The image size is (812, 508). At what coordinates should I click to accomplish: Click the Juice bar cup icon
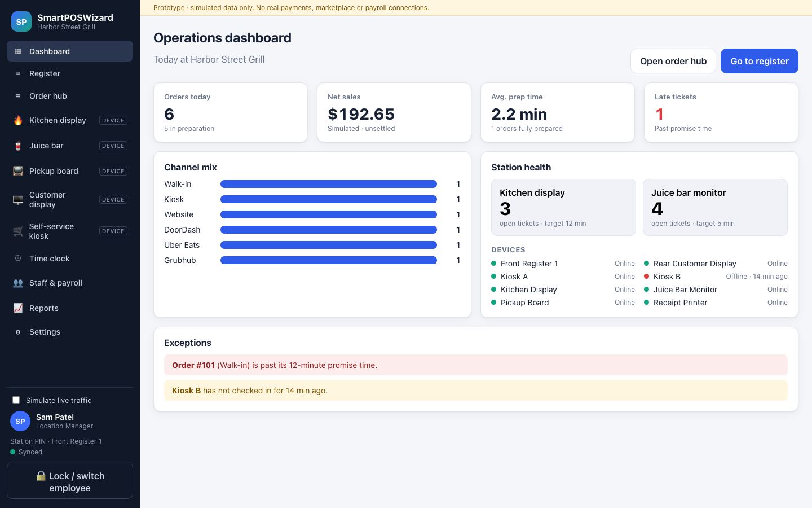click(18, 146)
